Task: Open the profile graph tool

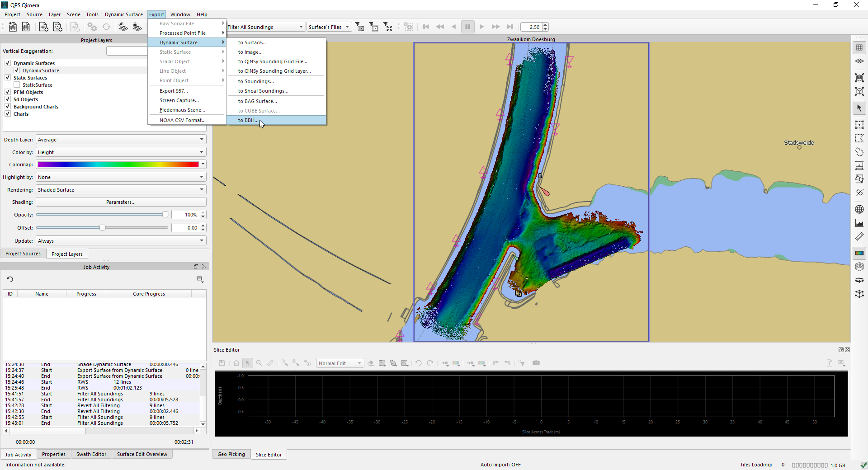Action: (859, 223)
